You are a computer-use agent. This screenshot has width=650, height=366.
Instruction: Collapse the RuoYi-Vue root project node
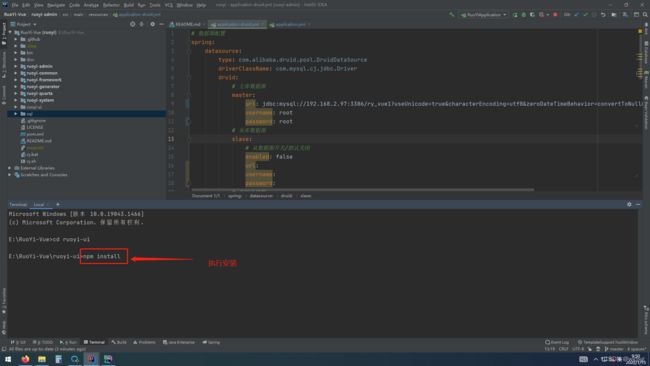(10, 32)
